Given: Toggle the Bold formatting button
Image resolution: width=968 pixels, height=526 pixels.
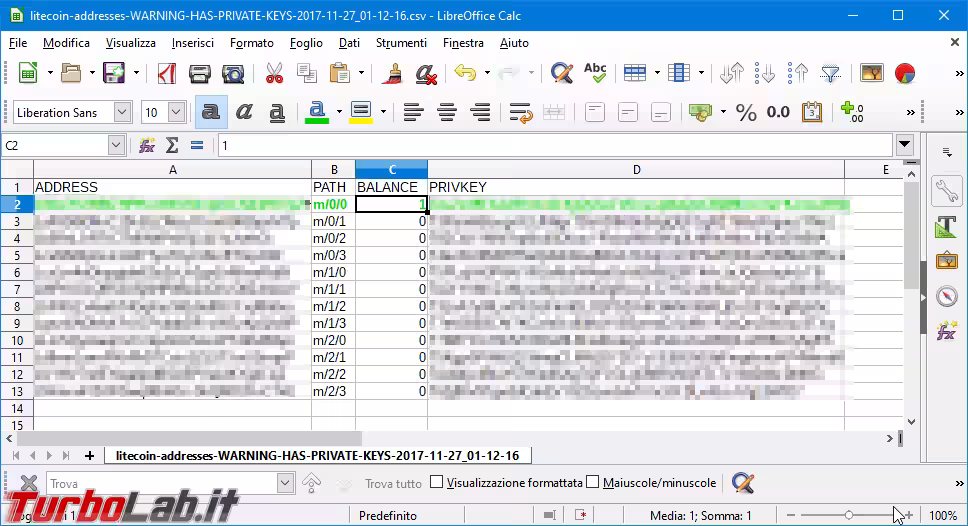Looking at the screenshot, I should 210,113.
